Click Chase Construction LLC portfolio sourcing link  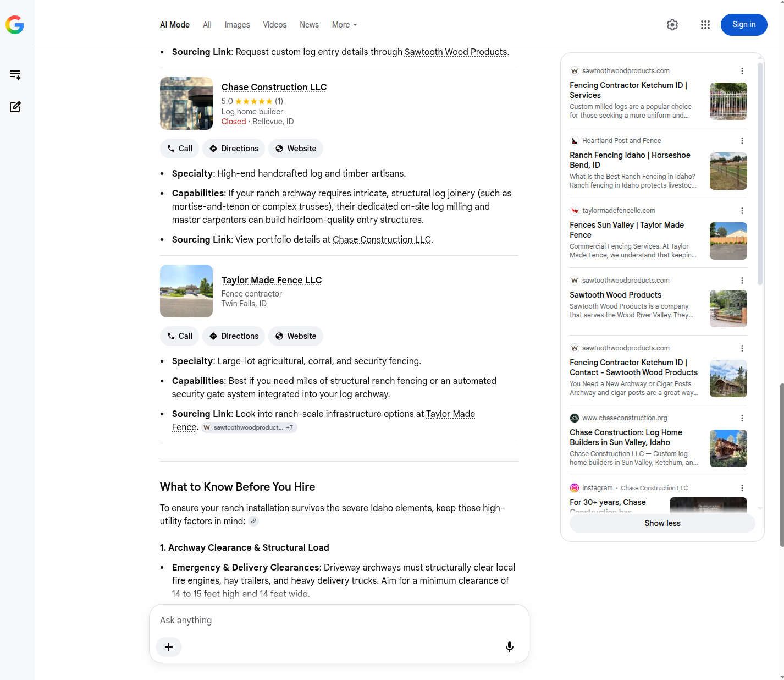(382, 239)
